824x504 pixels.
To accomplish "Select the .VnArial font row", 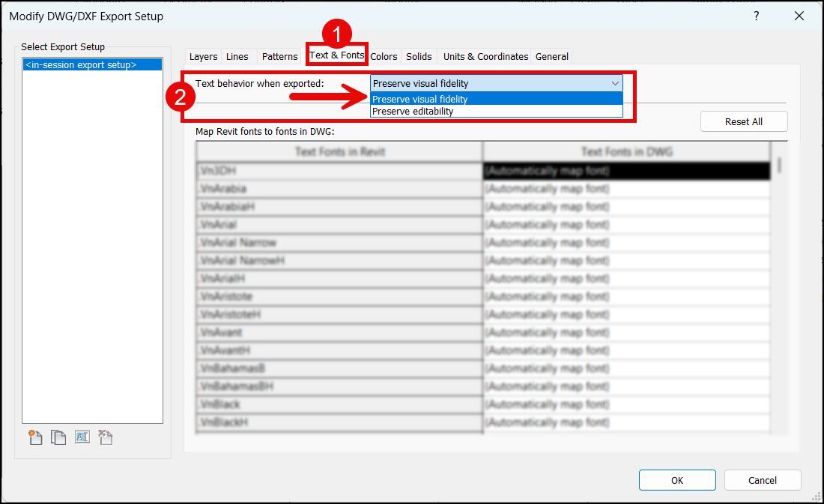I will (339, 225).
